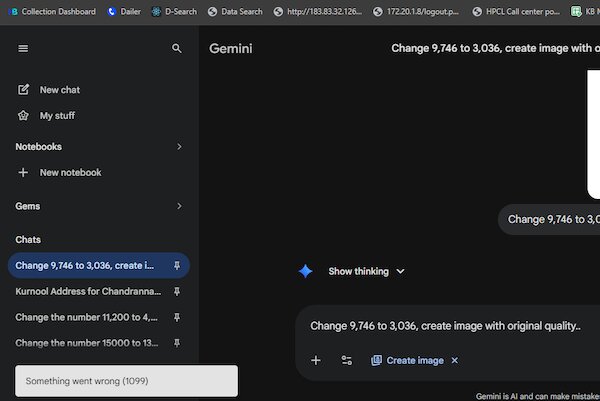Click the sidebar search icon
The width and height of the screenshot is (600, 401).
pos(176,49)
